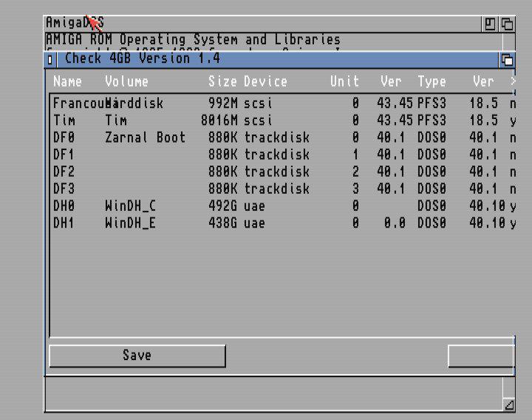Click the AmigaDOS window resize gadget
This screenshot has width=532, height=420.
(508, 404)
